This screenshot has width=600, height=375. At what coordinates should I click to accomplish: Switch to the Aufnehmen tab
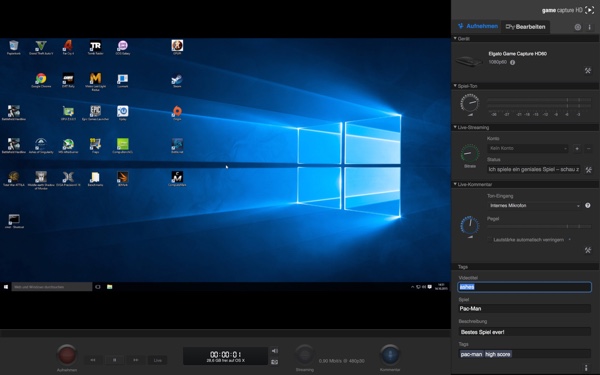[478, 26]
